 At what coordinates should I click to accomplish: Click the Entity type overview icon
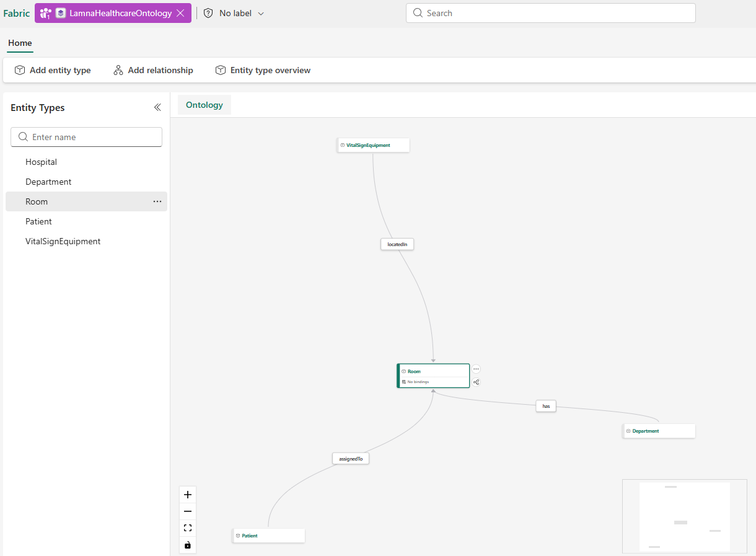[x=221, y=70]
